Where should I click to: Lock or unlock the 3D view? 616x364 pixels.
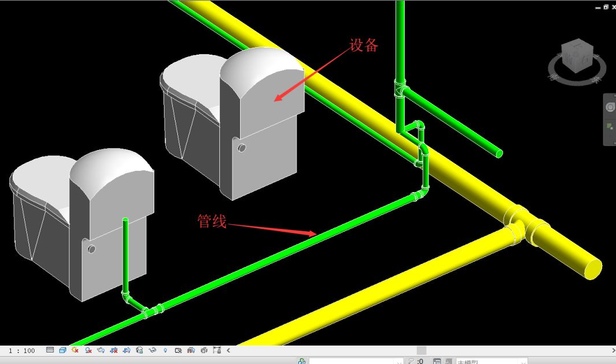click(139, 350)
